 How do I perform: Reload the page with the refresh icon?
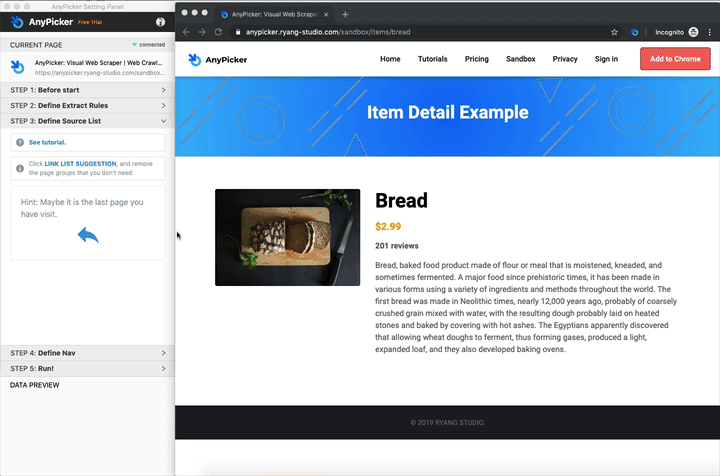(x=218, y=32)
